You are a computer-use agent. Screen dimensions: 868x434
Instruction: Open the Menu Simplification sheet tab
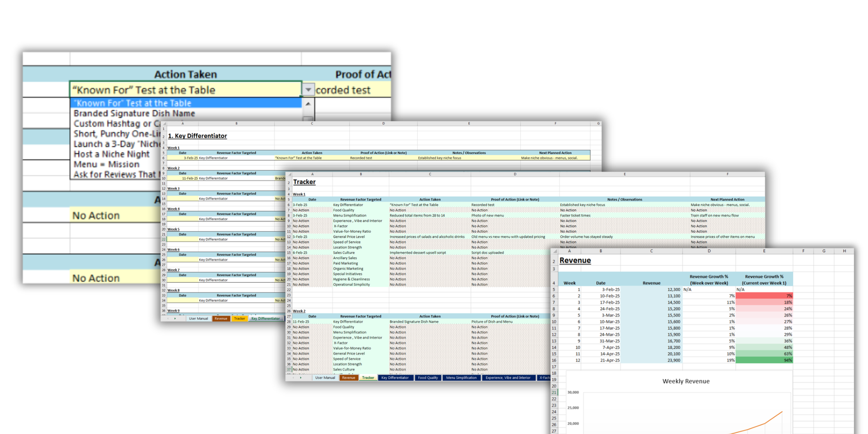[461, 378]
